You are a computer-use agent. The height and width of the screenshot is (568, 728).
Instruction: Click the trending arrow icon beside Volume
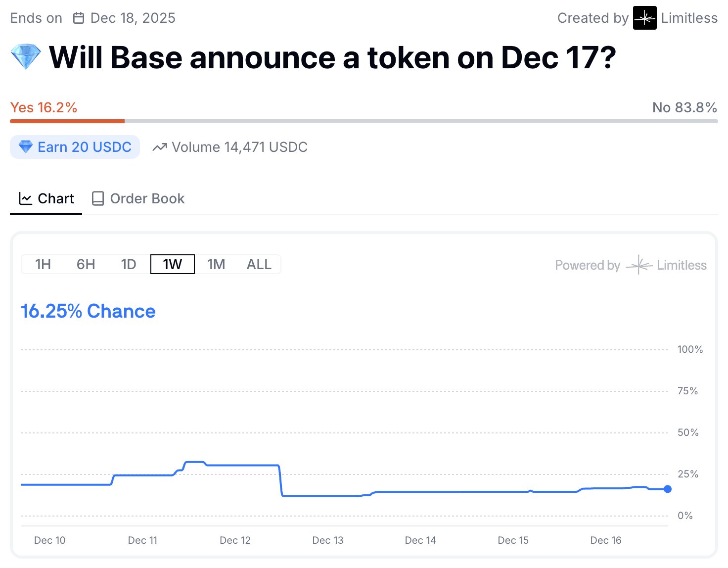[160, 147]
